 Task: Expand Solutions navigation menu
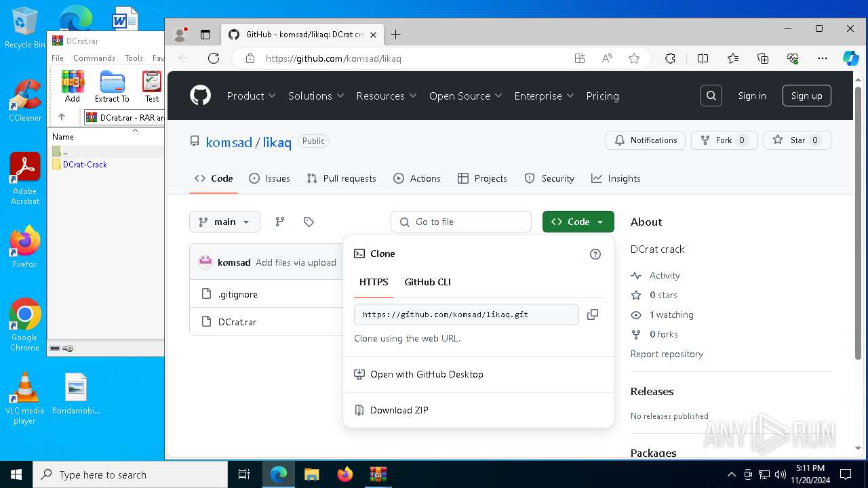(x=316, y=96)
